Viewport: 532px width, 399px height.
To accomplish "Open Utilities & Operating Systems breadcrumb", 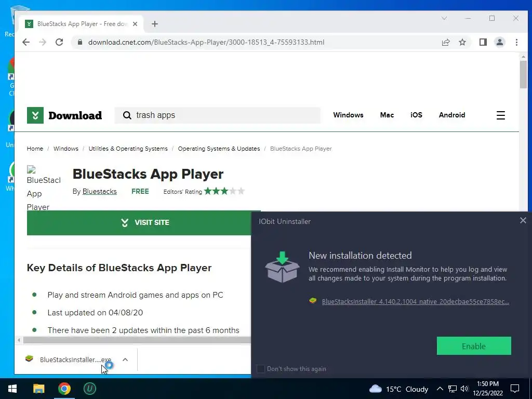I will tap(128, 149).
